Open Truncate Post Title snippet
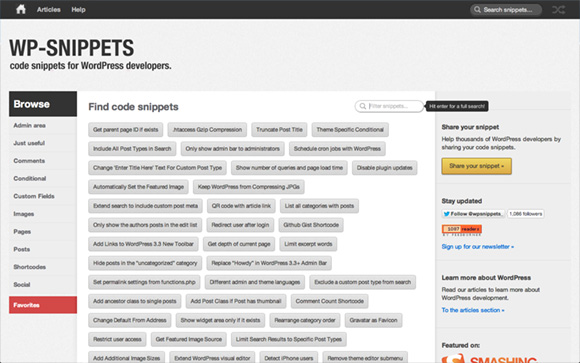580x363 pixels. point(279,130)
